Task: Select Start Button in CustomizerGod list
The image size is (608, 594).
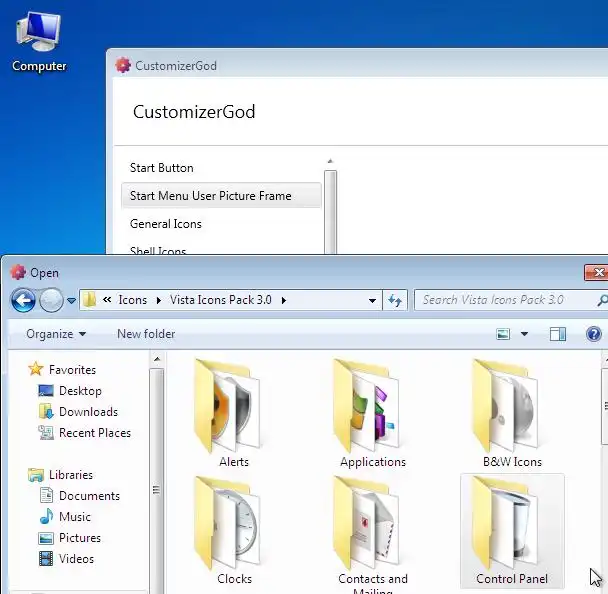Action: 161,168
